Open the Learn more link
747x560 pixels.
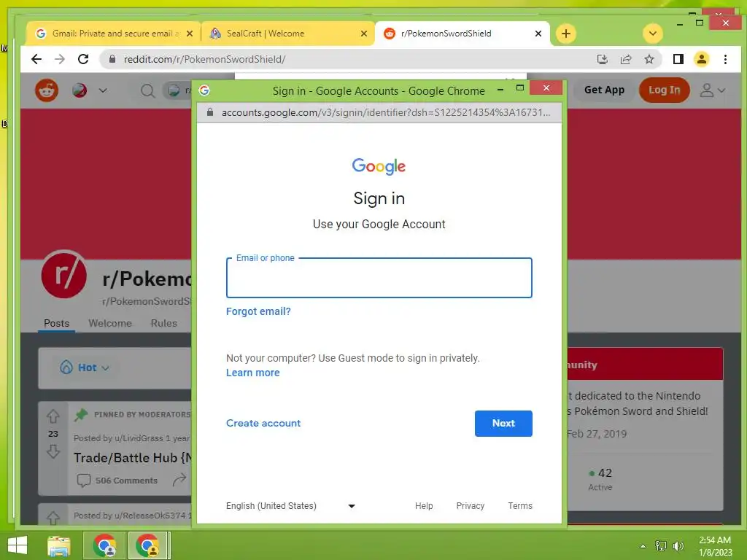click(x=253, y=373)
